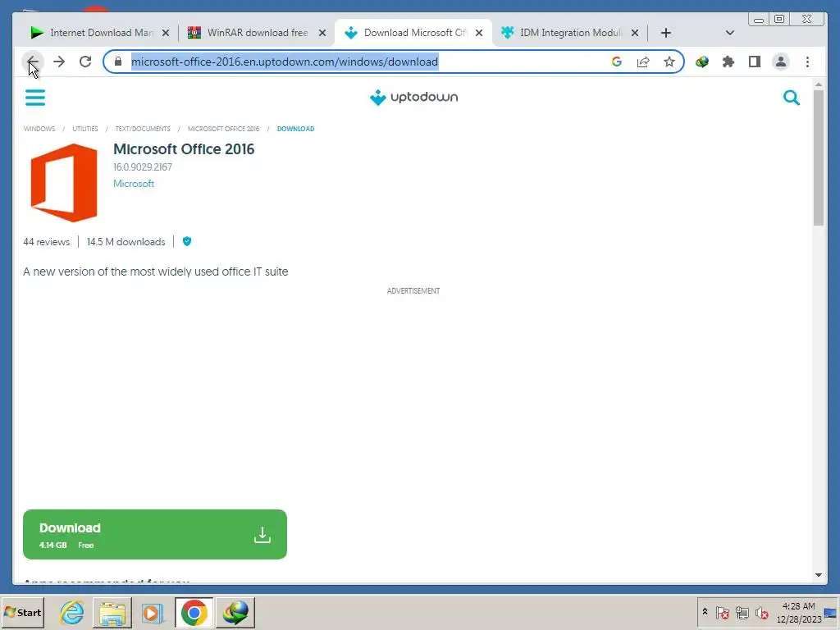Bookmark this page with the star icon

point(669,62)
